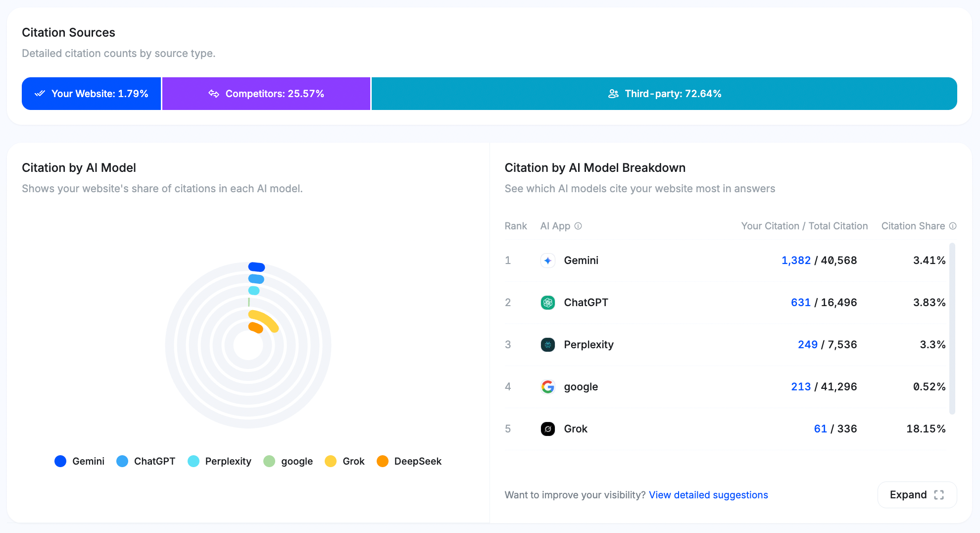Click the 1,382 Gemini citation count link
The height and width of the screenshot is (533, 980).
click(x=796, y=260)
